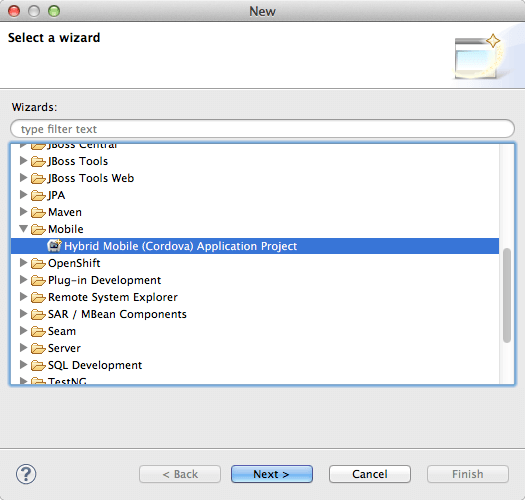Collapse the Mobile category
This screenshot has width=525, height=500.
point(23,229)
